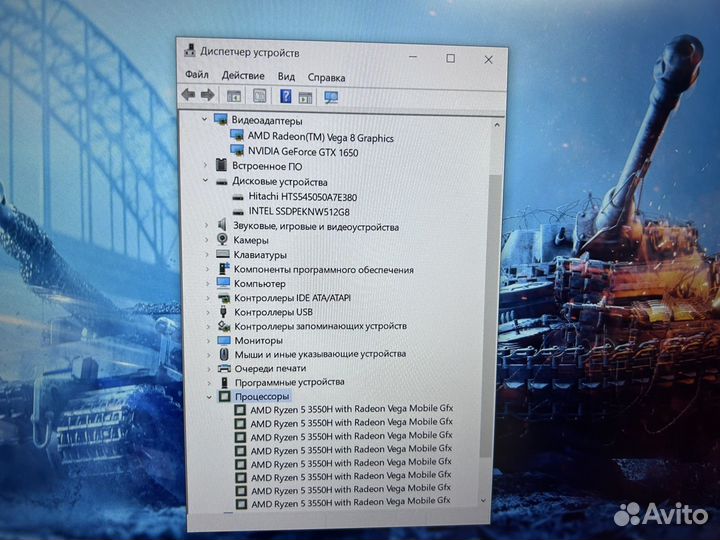Screen dimensions: 720x540
Task: Select the Программные устройства label
Action: (290, 382)
